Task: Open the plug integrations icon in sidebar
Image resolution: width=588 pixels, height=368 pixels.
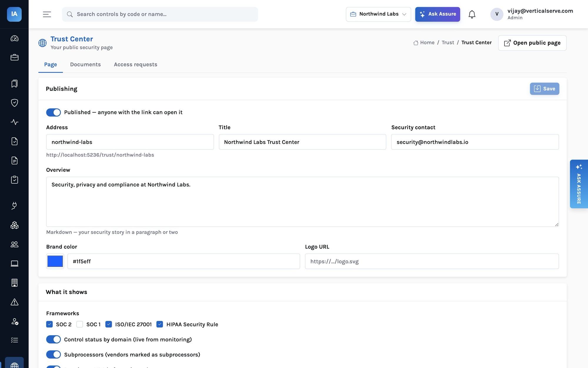Action: click(14, 206)
